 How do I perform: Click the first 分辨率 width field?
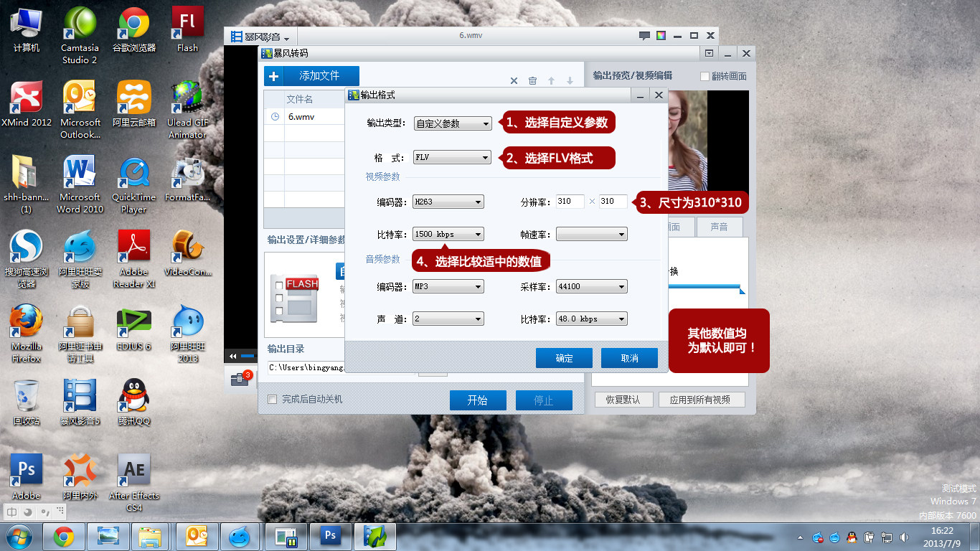click(570, 202)
